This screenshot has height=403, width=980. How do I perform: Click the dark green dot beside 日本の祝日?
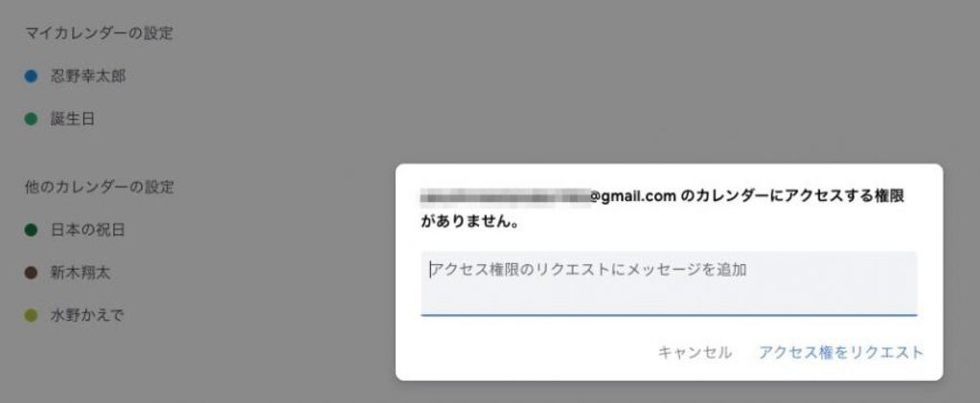(x=32, y=230)
